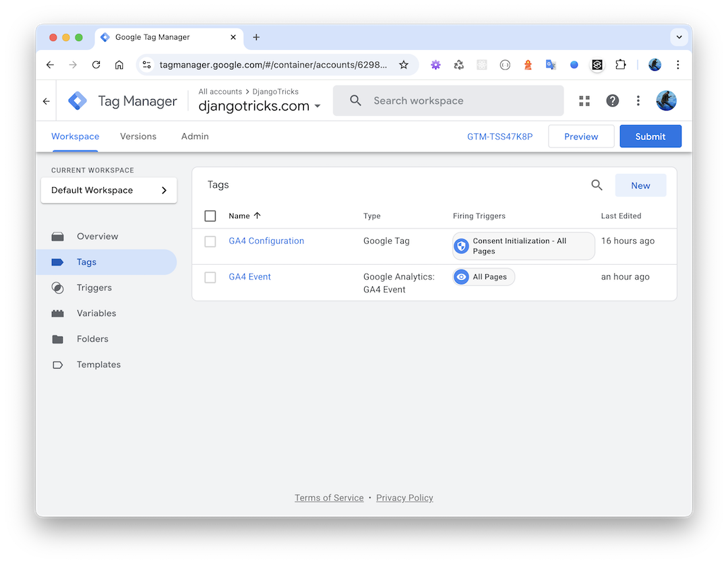Search tags with the magnifier icon
The image size is (728, 564).
point(597,185)
